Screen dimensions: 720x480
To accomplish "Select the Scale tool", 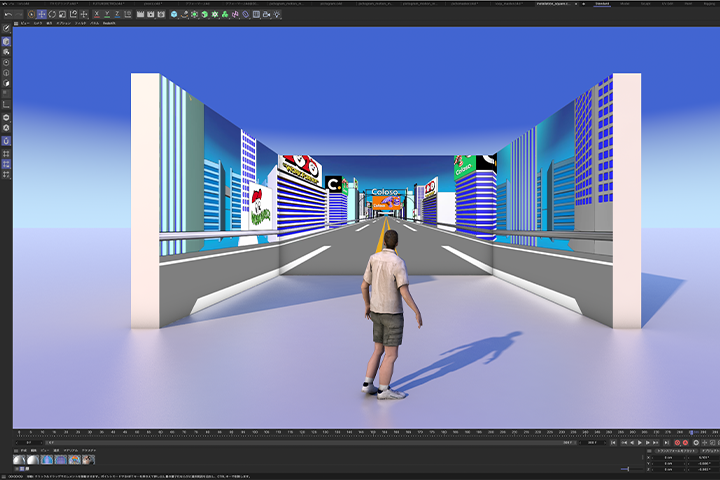I will (62, 14).
